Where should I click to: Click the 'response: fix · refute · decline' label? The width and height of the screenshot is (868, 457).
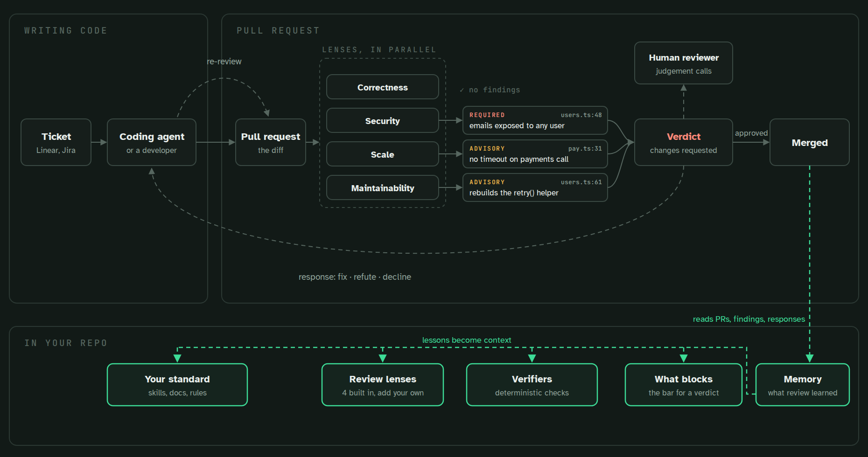[x=355, y=277]
